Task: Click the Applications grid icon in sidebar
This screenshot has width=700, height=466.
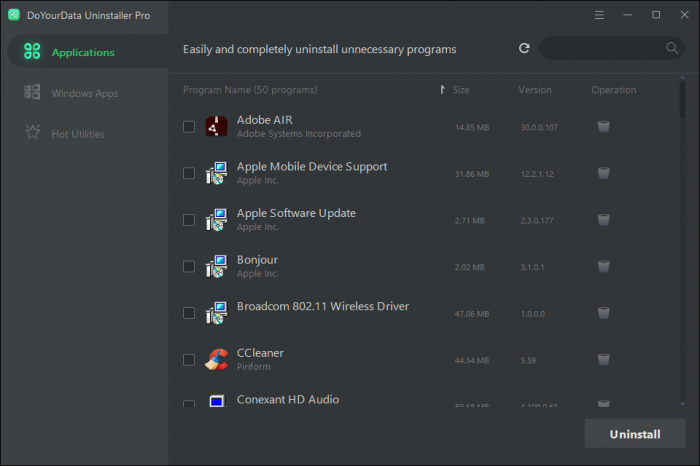Action: (32, 51)
